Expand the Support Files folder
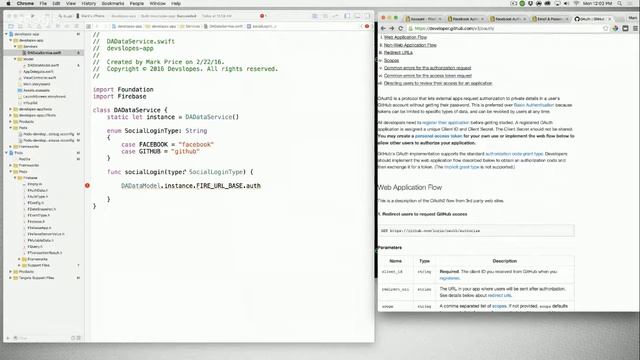This screenshot has width=640, height=360. click(20, 265)
